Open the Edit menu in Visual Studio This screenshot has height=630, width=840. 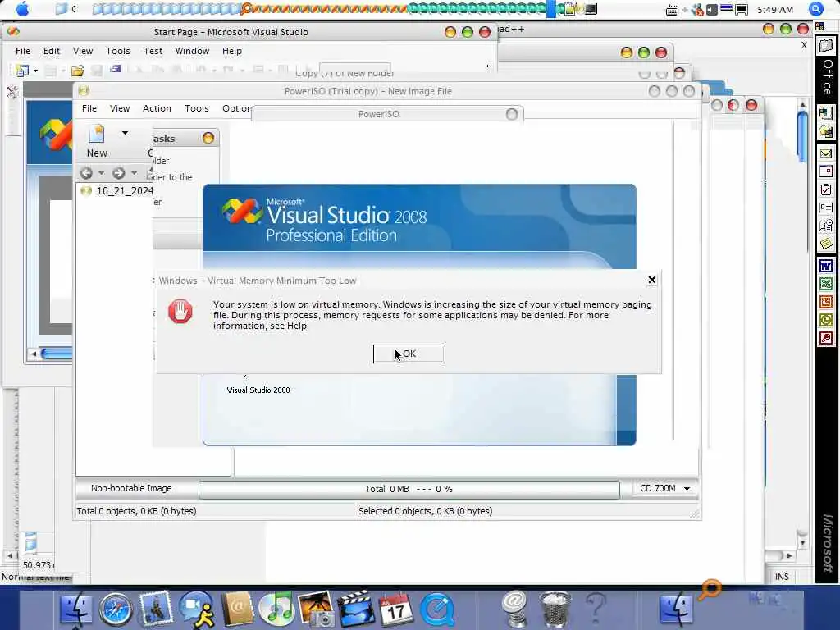52,51
